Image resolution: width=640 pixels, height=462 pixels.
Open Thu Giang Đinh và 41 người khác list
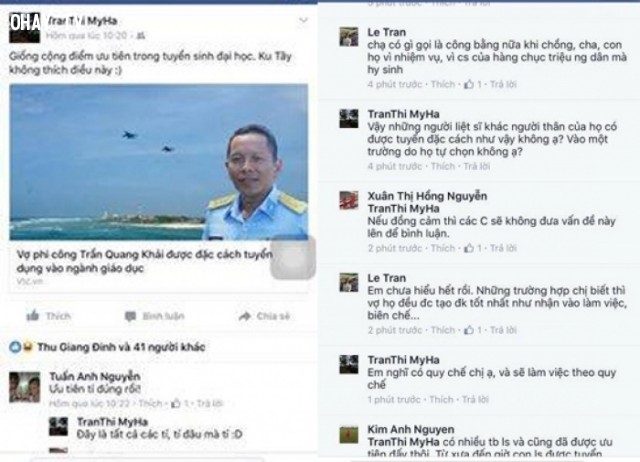121,347
